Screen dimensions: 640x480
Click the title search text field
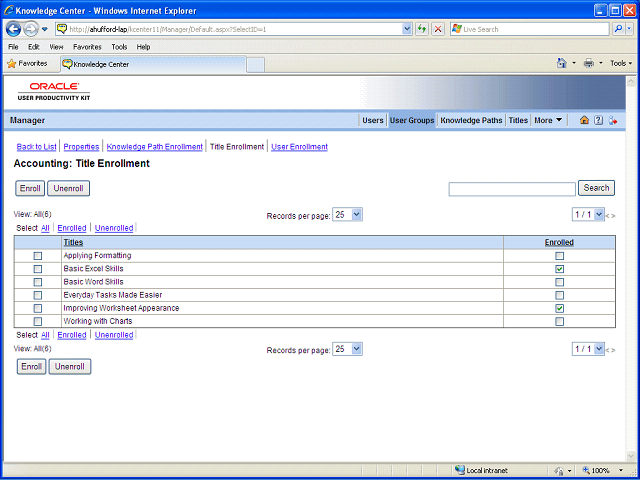[x=512, y=189]
